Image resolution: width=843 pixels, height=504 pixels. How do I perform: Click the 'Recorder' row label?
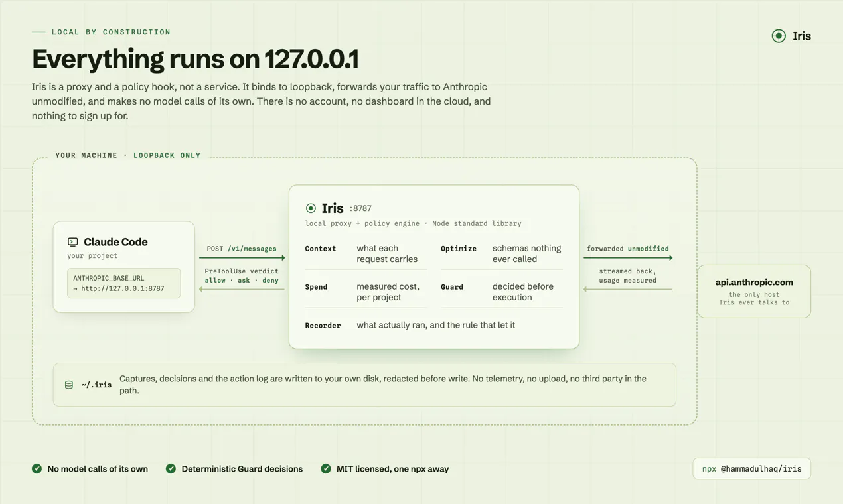click(323, 326)
